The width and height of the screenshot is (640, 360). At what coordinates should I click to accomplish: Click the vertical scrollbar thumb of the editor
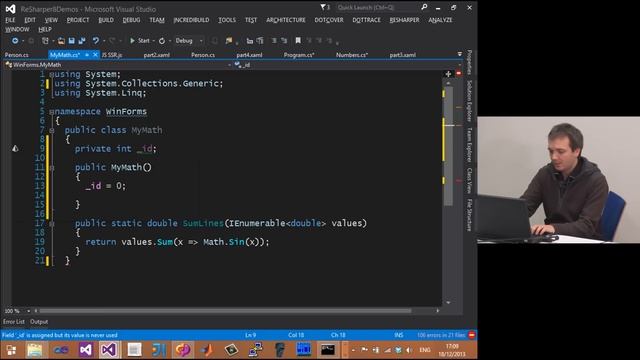[x=448, y=145]
